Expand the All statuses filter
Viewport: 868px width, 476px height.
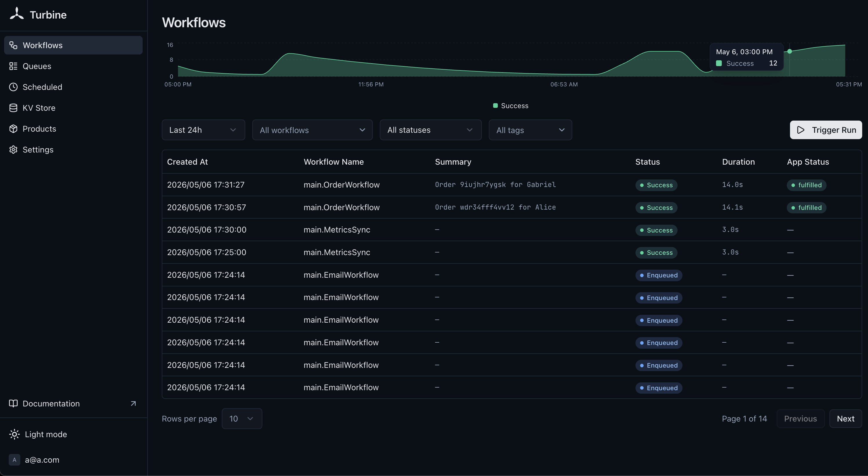click(431, 130)
